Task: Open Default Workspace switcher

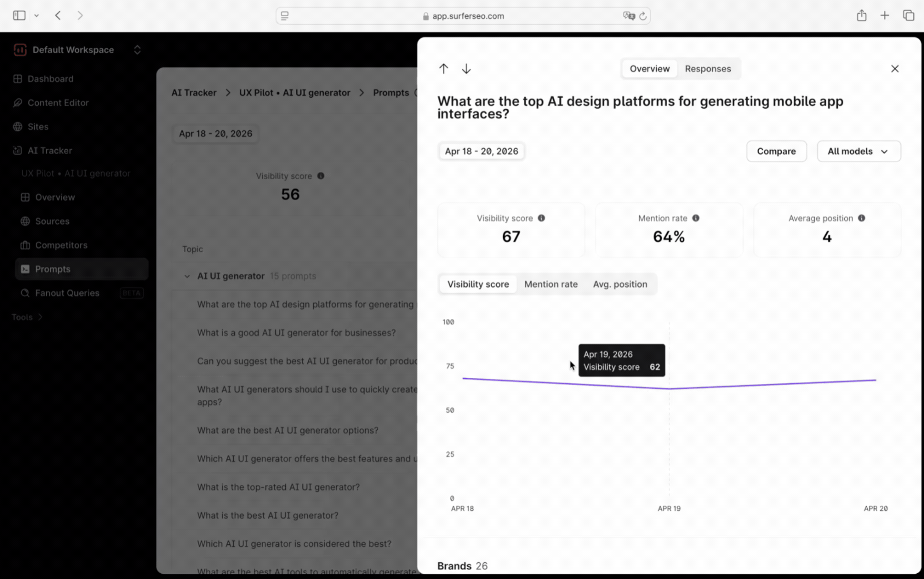Action: coord(78,50)
